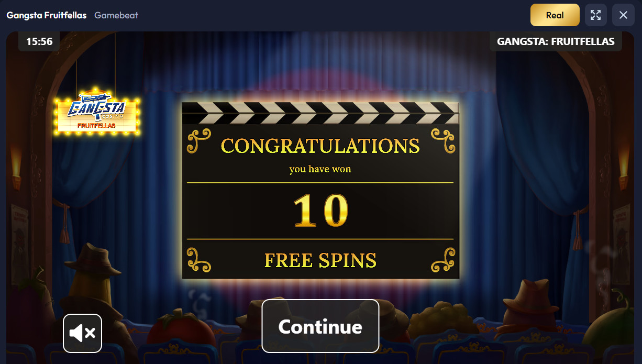Click the "you have won" text
Screen dimensions: 642x364
pyautogui.click(x=320, y=169)
